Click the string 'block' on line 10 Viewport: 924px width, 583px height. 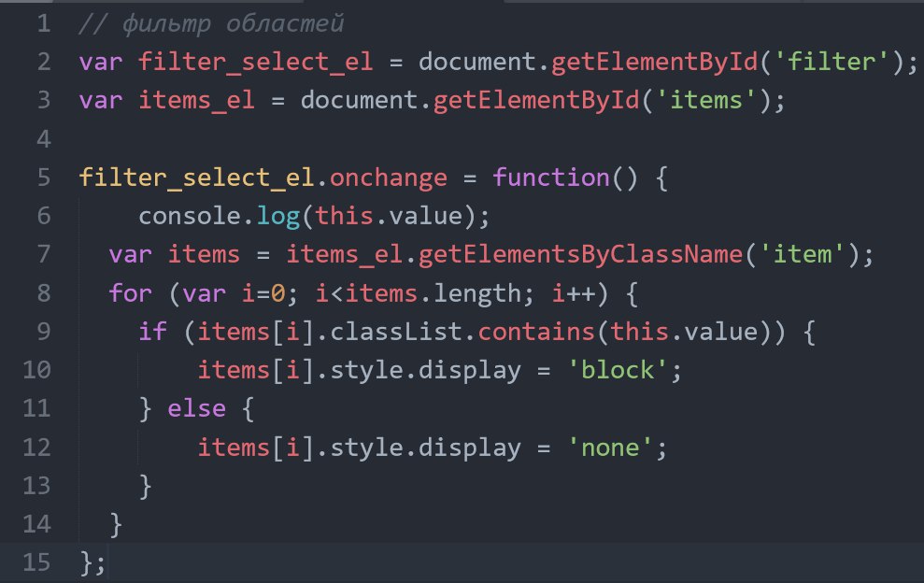point(617,371)
